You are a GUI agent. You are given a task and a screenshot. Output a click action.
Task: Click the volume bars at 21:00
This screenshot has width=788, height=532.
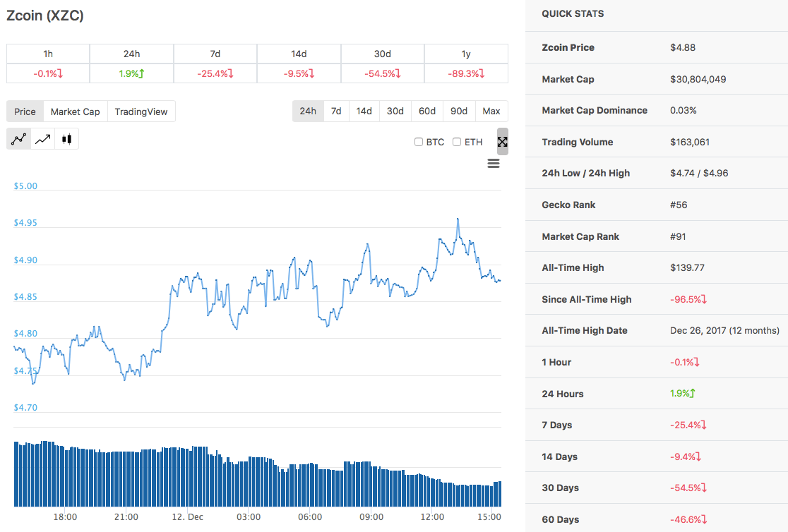[x=126, y=480]
